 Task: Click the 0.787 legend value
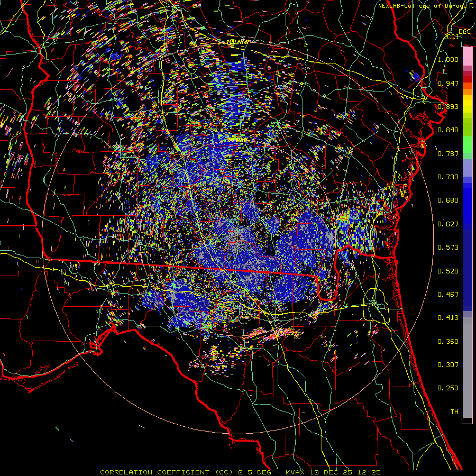448,153
